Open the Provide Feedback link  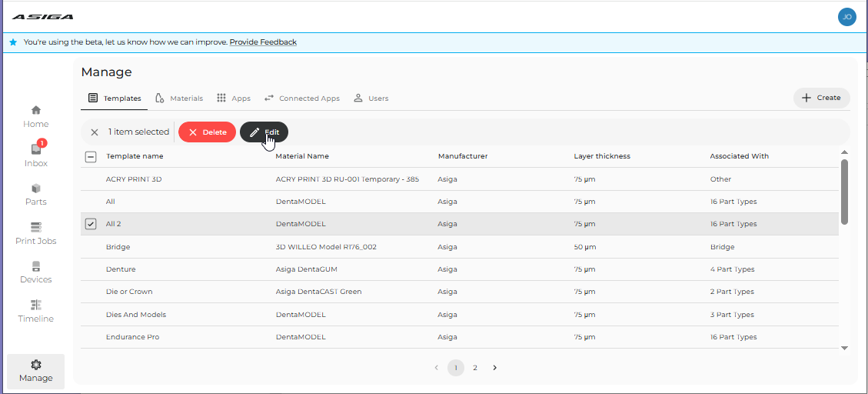point(263,42)
